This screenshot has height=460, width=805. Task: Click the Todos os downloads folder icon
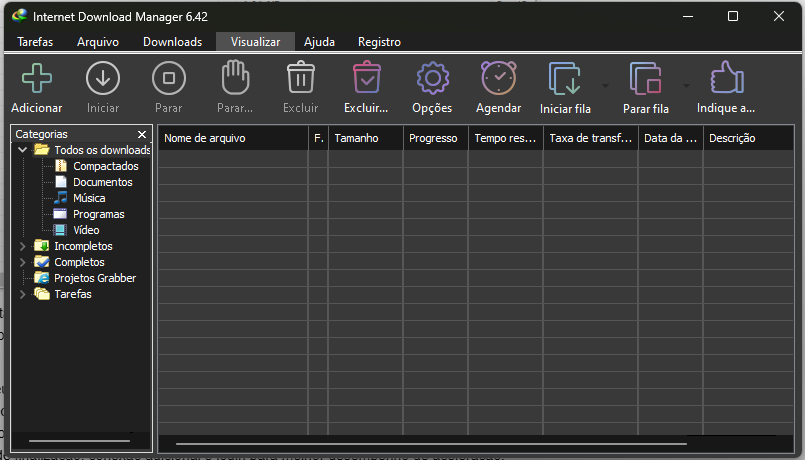(x=42, y=150)
